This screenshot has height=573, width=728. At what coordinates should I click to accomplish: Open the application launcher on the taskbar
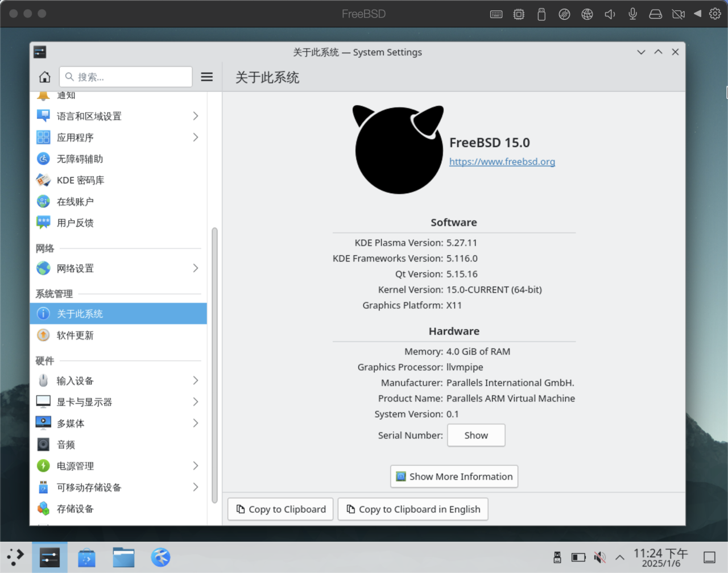[15, 557]
